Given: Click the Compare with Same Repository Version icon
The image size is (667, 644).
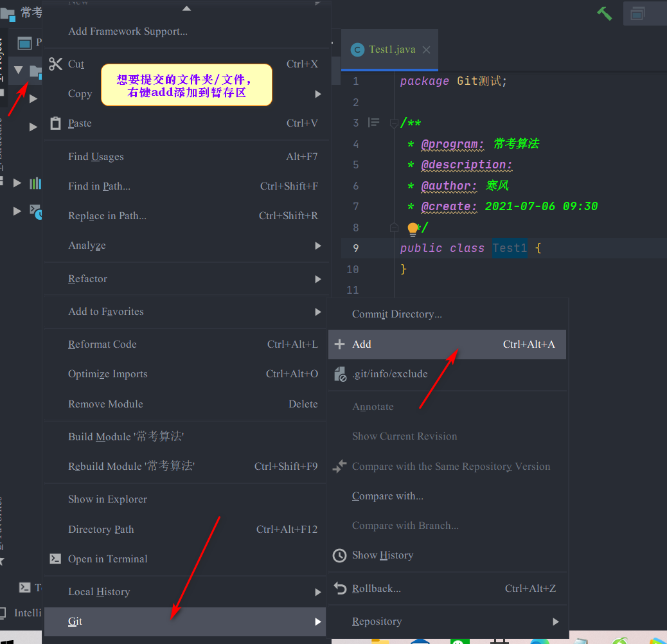Looking at the screenshot, I should (x=339, y=466).
